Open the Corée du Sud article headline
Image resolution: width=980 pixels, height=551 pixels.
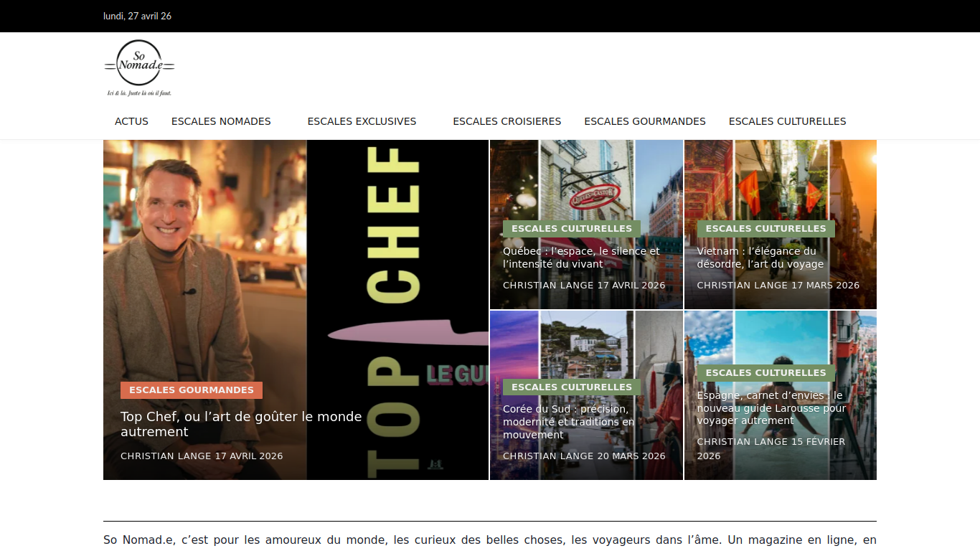(569, 422)
